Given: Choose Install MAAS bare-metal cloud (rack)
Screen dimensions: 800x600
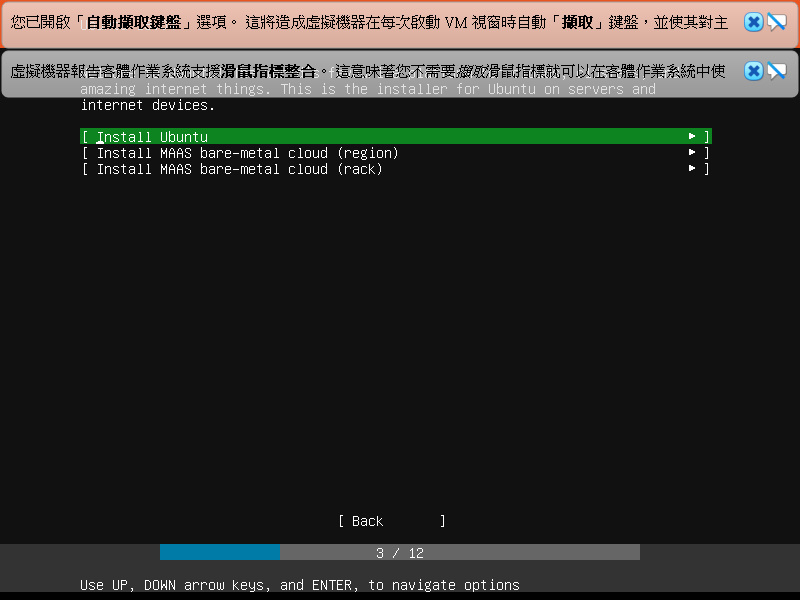Looking at the screenshot, I should 396,169.
